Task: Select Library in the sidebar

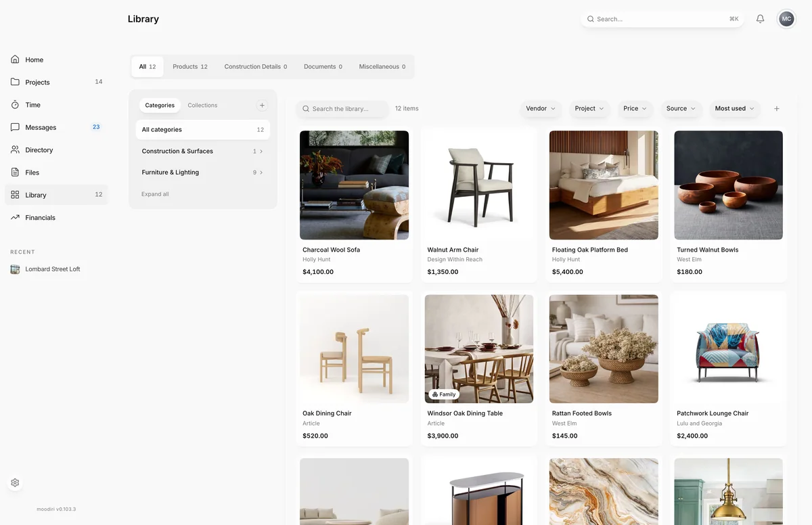Action: [x=56, y=195]
